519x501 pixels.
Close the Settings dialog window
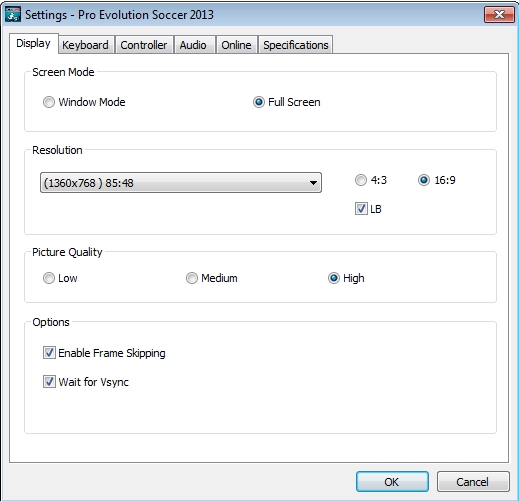pyautogui.click(x=499, y=15)
